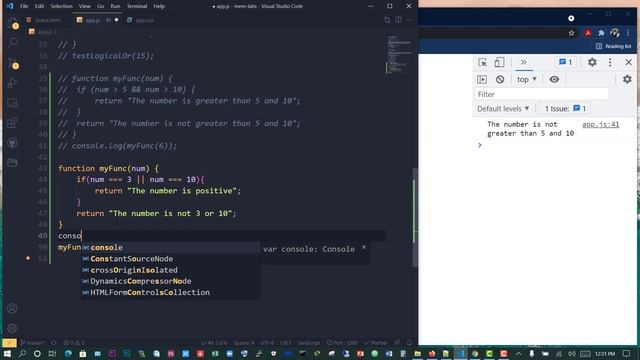Open the Extensions view in activity bar
640x360 pixels.
pyautogui.click(x=13, y=122)
